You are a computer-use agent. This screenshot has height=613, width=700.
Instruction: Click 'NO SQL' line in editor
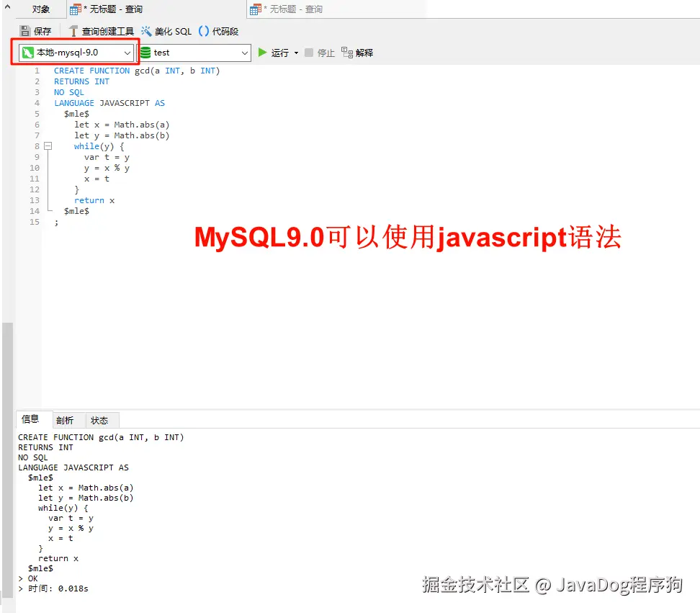click(x=68, y=92)
